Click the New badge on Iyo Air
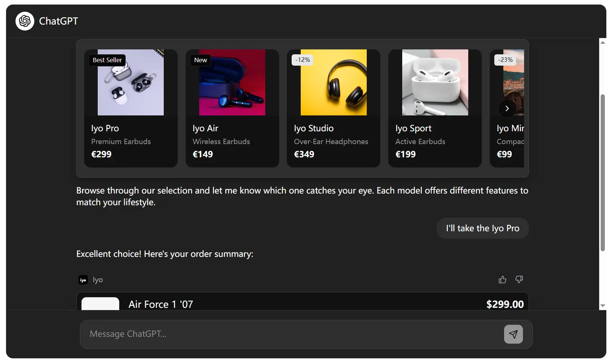The image size is (612, 364). 200,60
